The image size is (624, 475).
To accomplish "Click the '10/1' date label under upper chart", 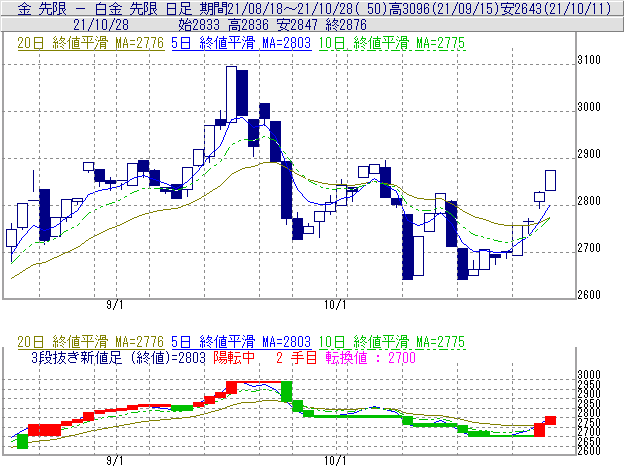I will click(x=335, y=305).
